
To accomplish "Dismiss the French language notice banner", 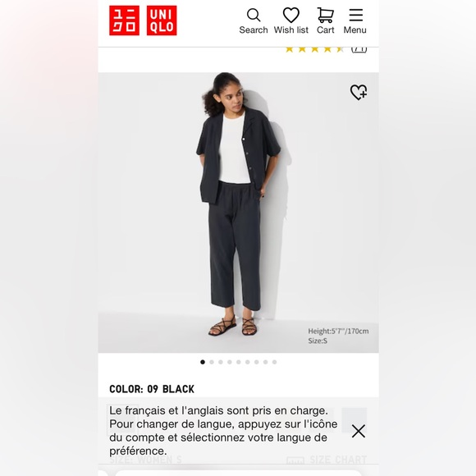I will [x=358, y=431].
